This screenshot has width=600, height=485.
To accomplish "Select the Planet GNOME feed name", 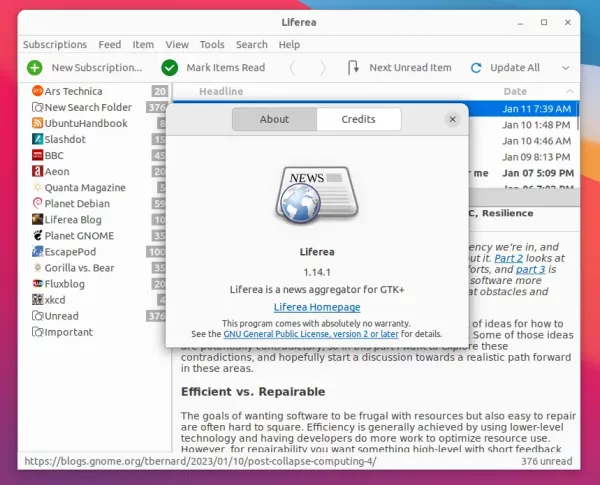I will [79, 236].
